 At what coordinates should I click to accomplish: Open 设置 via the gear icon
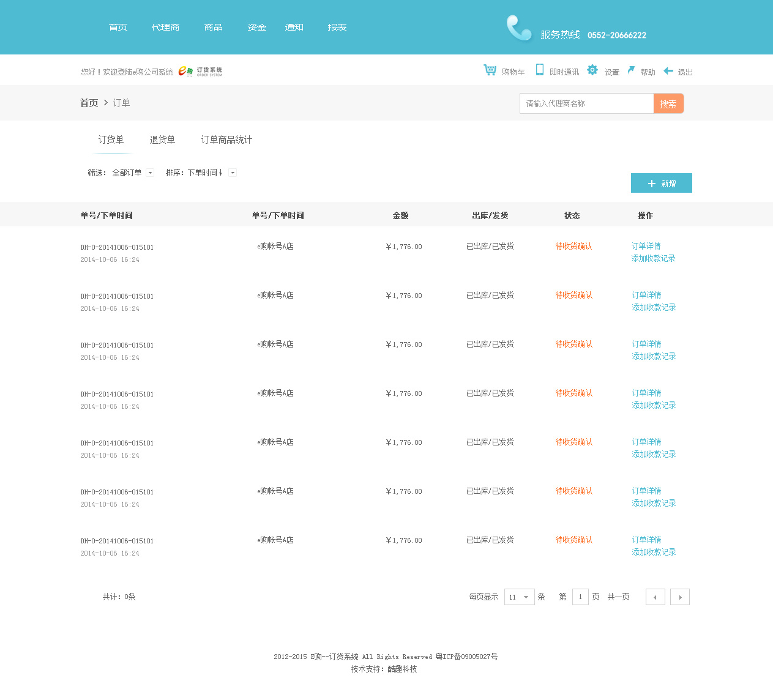(x=592, y=70)
